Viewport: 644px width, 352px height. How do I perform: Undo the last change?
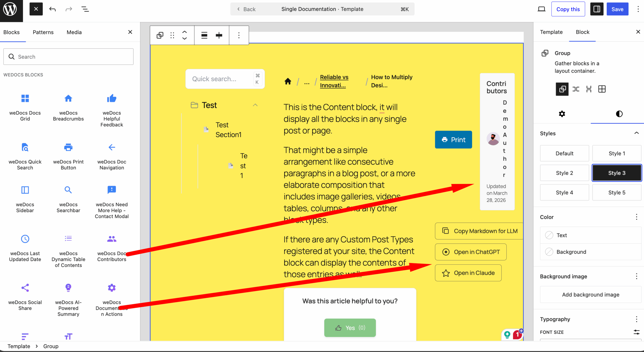(x=52, y=9)
